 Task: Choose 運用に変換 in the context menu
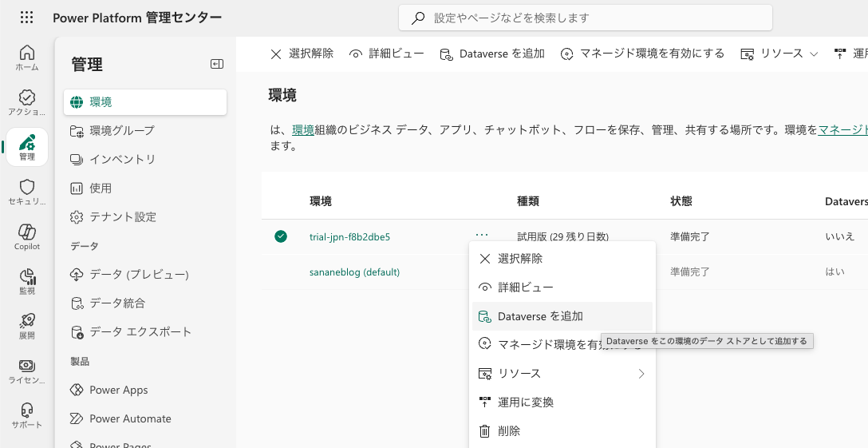coord(562,402)
